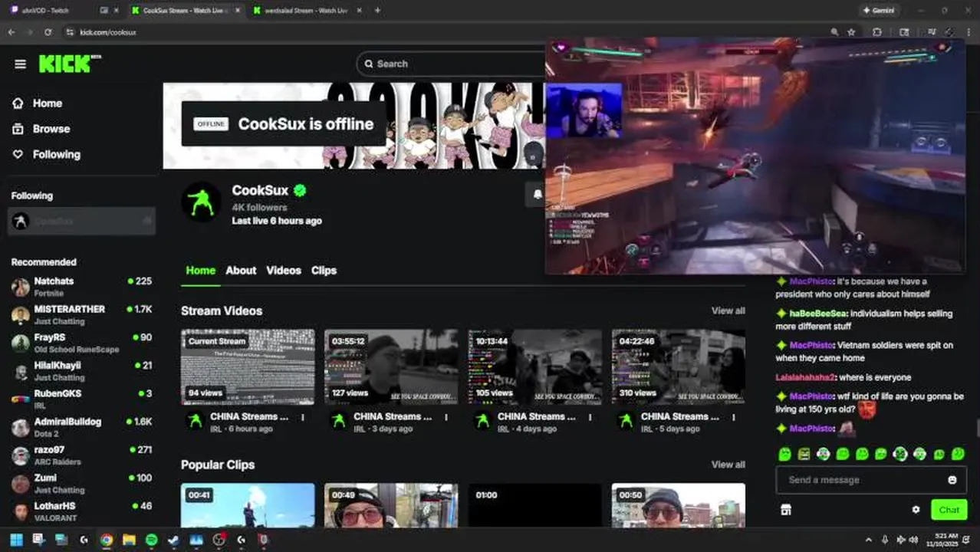Viewport: 980px width, 552px height.
Task: Switch to the Videos tab
Action: pyautogui.click(x=284, y=271)
